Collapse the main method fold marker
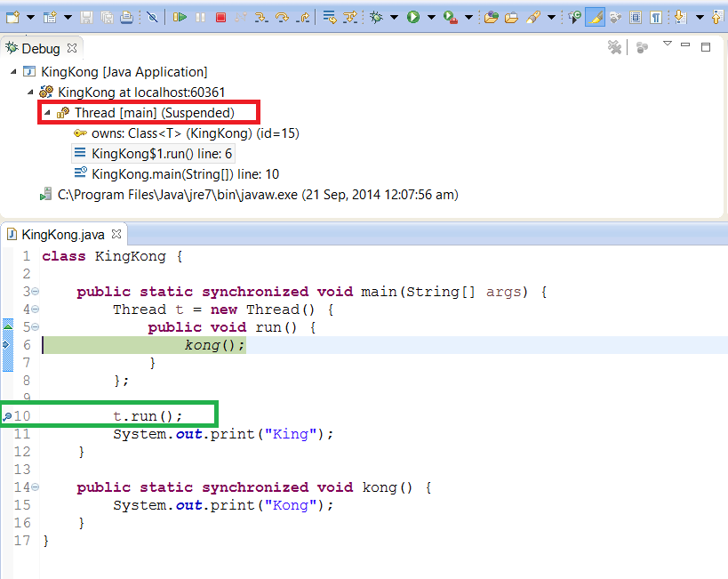The image size is (728, 579). click(34, 291)
